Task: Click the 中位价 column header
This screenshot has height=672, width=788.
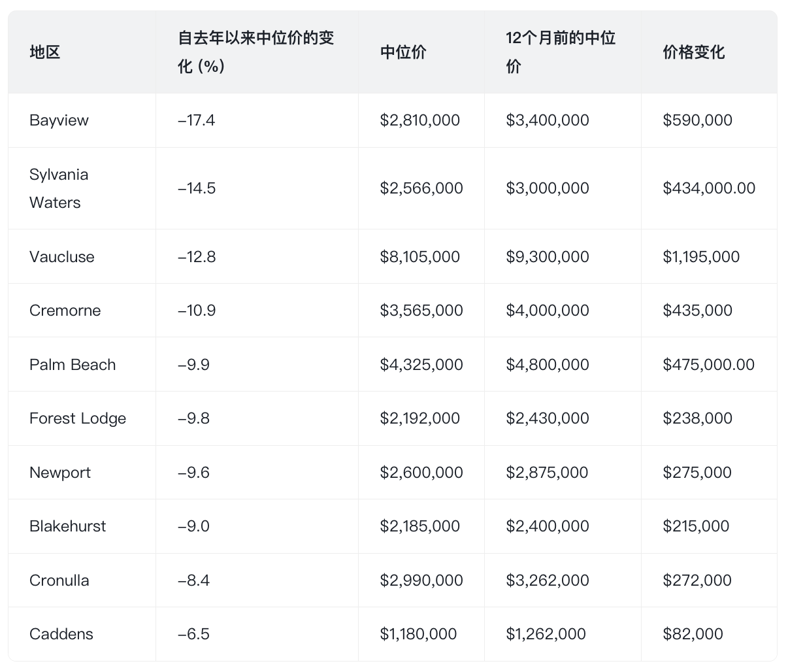Action: pyautogui.click(x=403, y=52)
